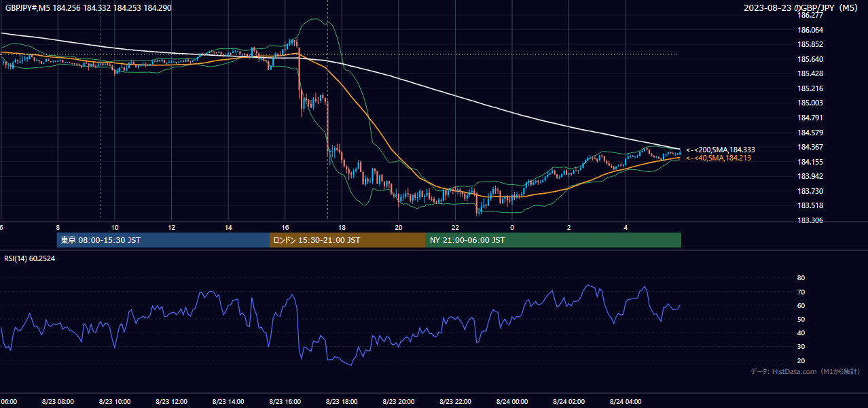Click hour marker 2 under price chart
Screen dimensions: 868x408
point(569,227)
